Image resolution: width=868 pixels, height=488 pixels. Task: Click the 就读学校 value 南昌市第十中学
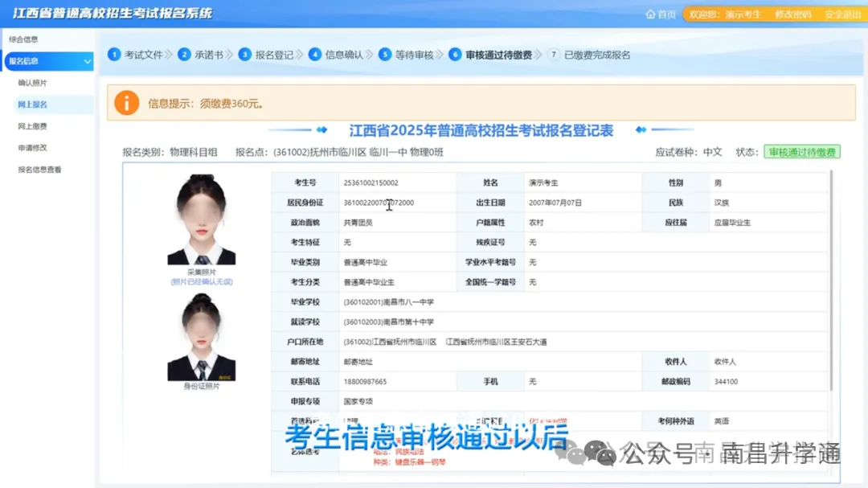click(x=389, y=322)
